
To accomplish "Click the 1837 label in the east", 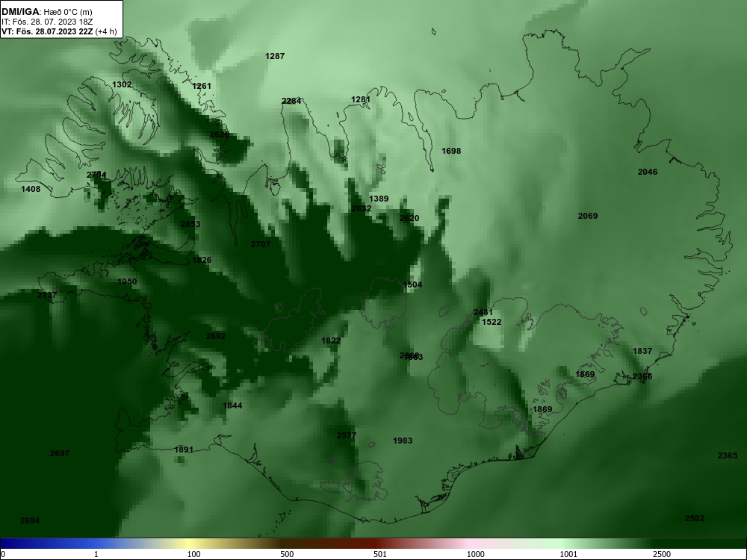I will click(642, 352).
